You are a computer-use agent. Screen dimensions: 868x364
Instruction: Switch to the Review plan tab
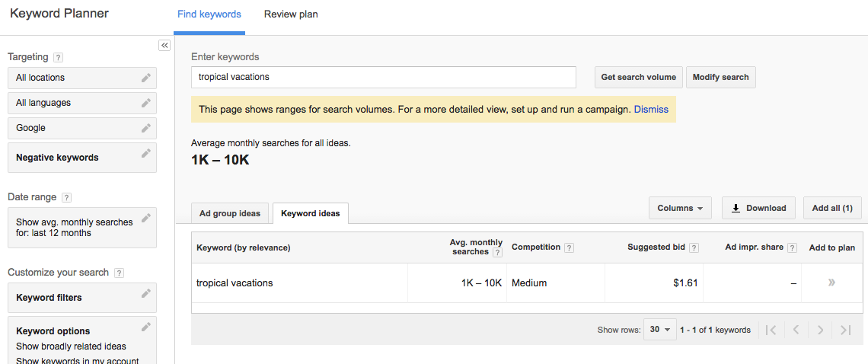tap(291, 14)
